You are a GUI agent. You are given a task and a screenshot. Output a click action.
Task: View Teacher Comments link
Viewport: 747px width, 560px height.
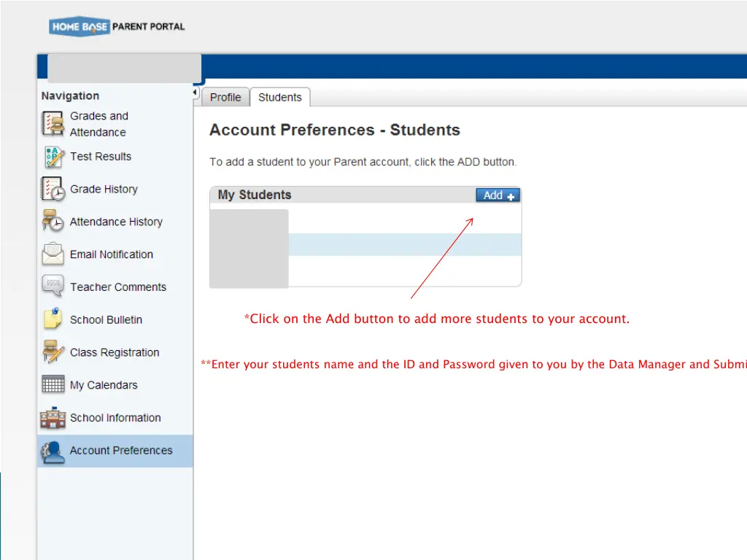tap(118, 287)
